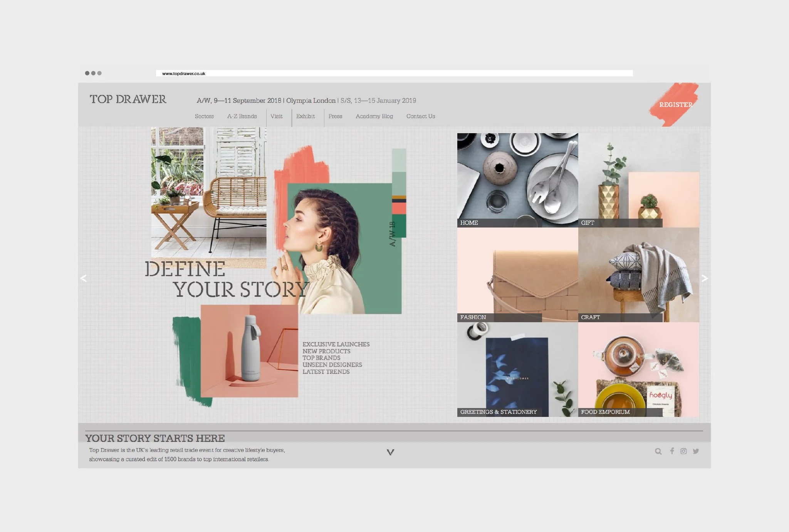
Task: Click the Top Drawer logo
Action: tap(128, 99)
